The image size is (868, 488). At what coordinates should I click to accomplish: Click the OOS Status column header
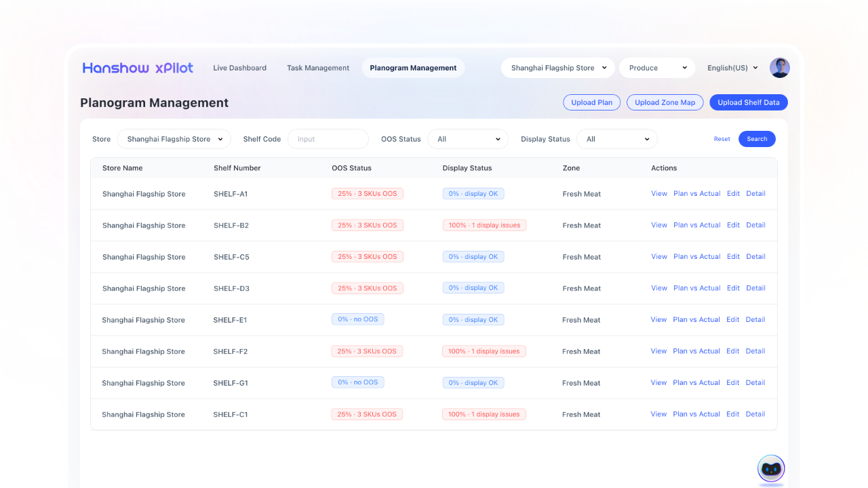coord(352,168)
